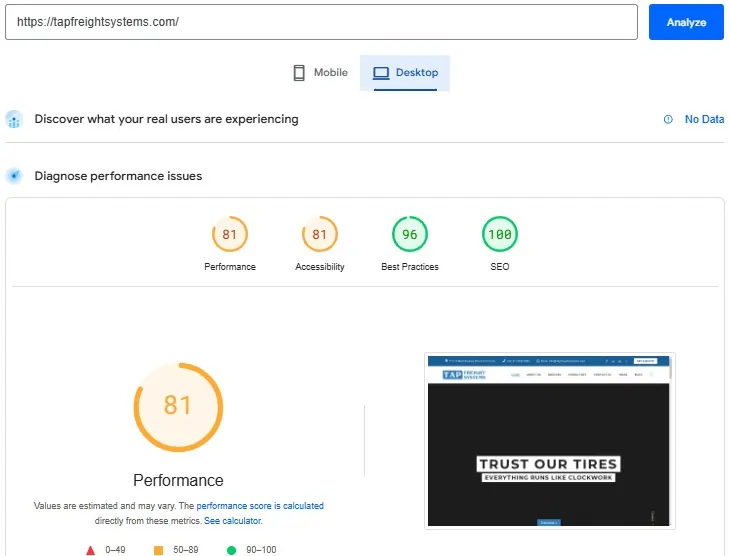730x556 pixels.
Task: Click the Performance label under the small gauge
Action: coord(230,267)
